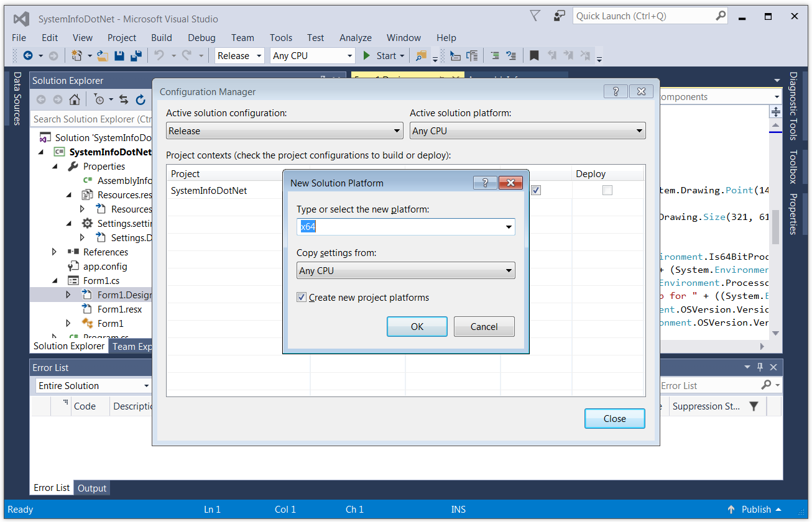This screenshot has height=522, width=812.
Task: Click the Feedback icon in title bar
Action: 560,16
